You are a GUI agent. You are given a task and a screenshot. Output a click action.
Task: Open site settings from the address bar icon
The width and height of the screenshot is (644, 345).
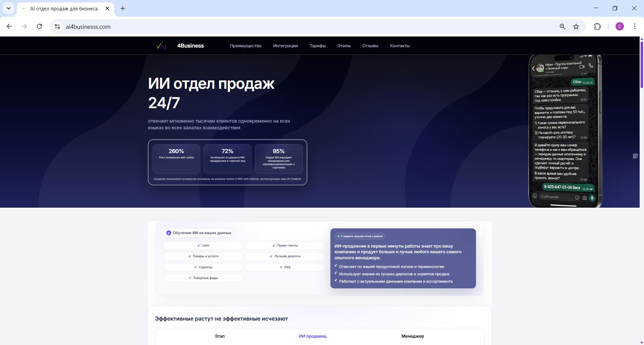tap(57, 26)
